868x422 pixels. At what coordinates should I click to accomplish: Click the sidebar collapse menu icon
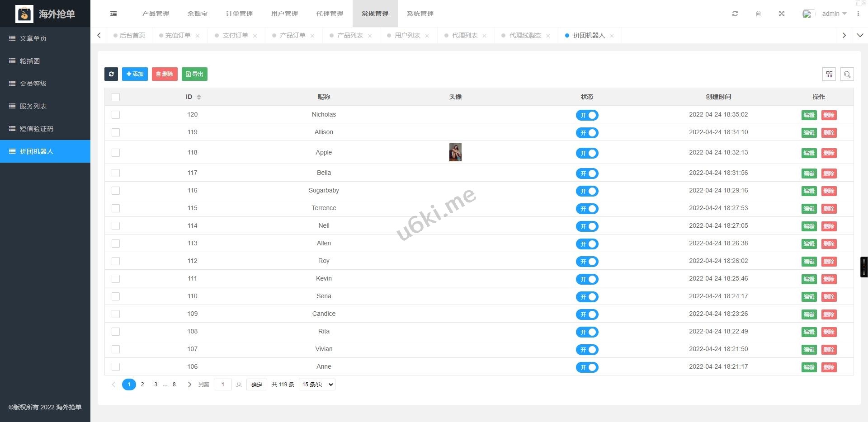point(113,14)
